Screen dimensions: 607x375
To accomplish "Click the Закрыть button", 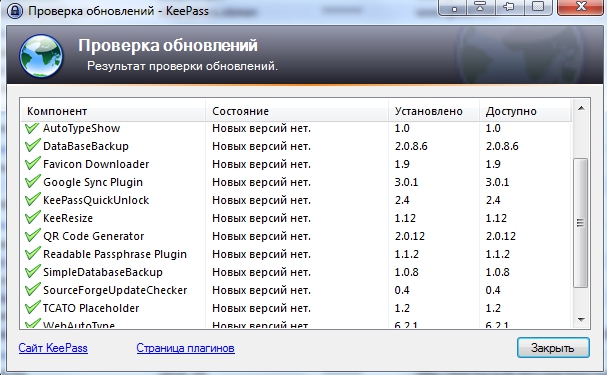I will coord(553,348).
